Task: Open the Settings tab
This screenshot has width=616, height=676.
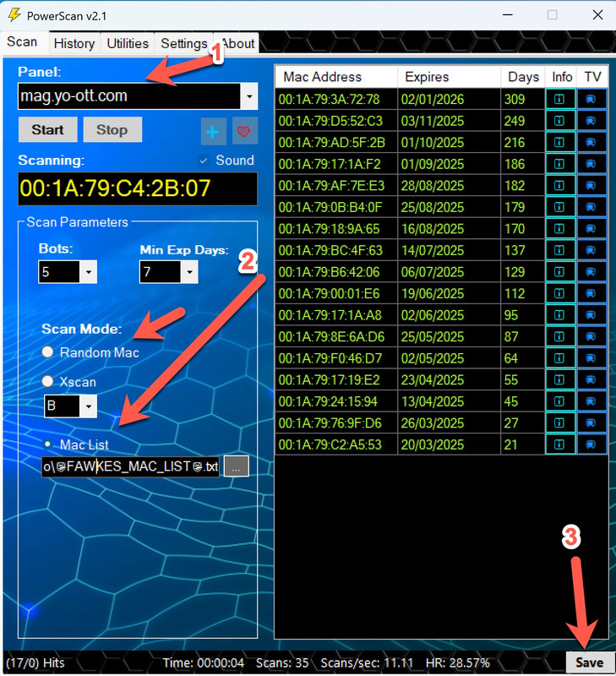Action: 184,44
